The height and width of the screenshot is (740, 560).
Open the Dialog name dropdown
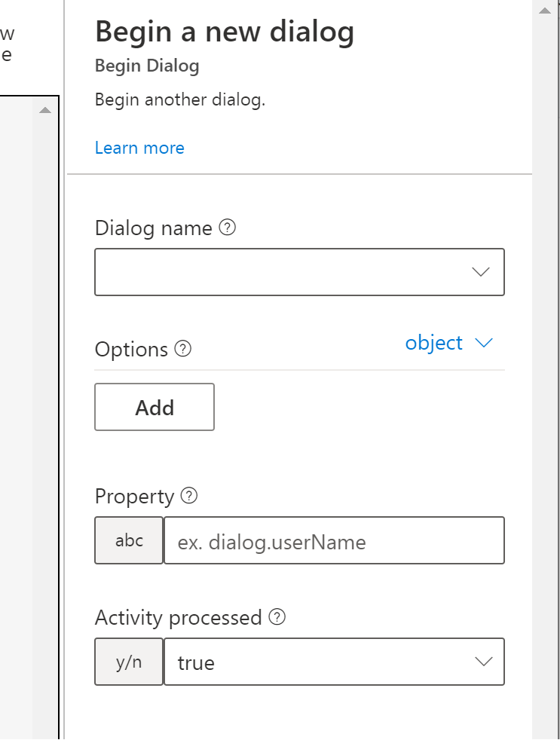pos(483,272)
